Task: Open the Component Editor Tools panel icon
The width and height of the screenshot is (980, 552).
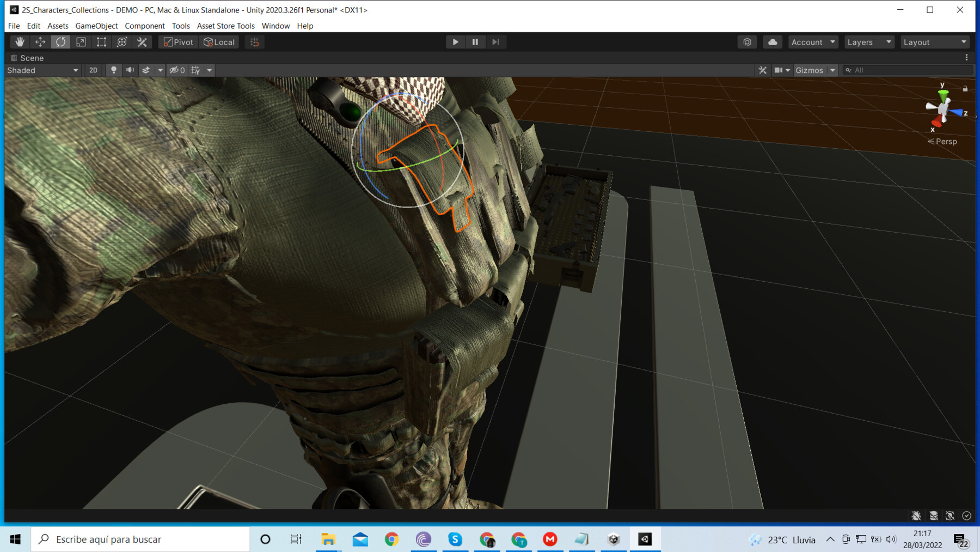Action: 763,70
